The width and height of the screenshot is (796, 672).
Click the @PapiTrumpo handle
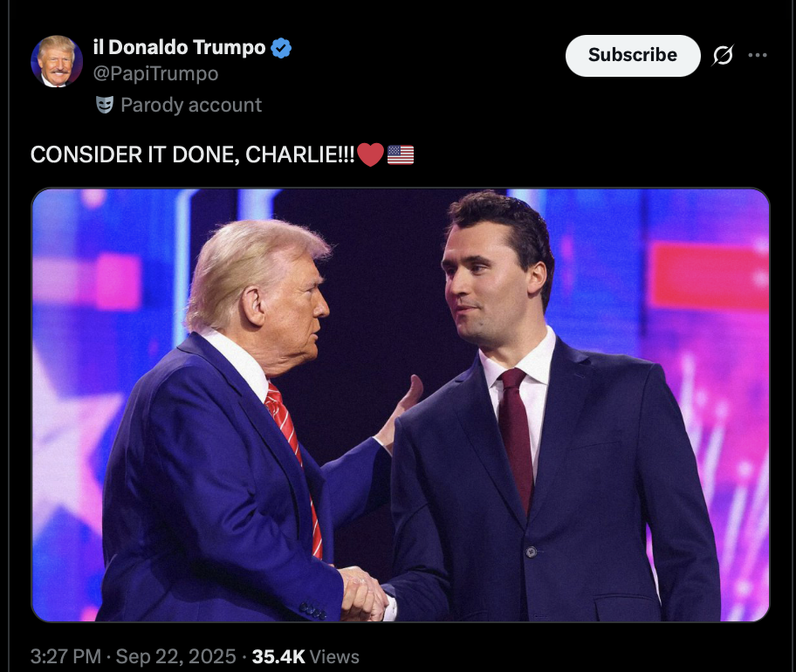click(155, 74)
